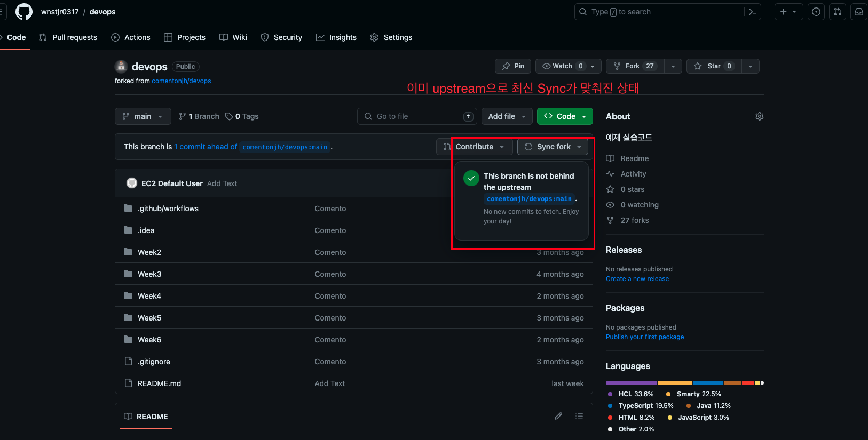Image resolution: width=868 pixels, height=440 pixels.
Task: Expand the green Code dropdown
Action: 565,116
